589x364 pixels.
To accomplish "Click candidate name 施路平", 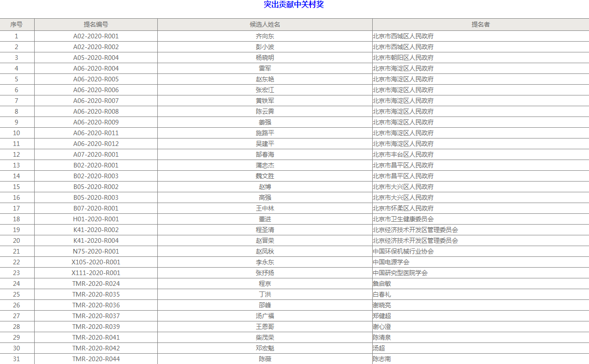I will 265,133.
